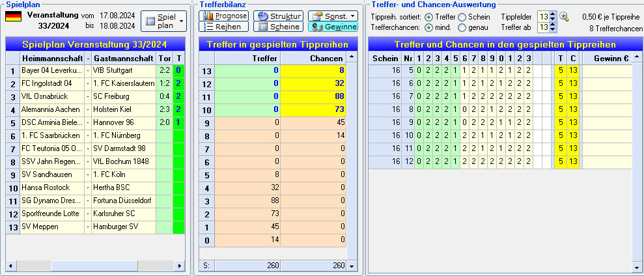Click the T column header in Tippreihen
Image resolution: width=644 pixels, height=276 pixels.
tap(561, 58)
